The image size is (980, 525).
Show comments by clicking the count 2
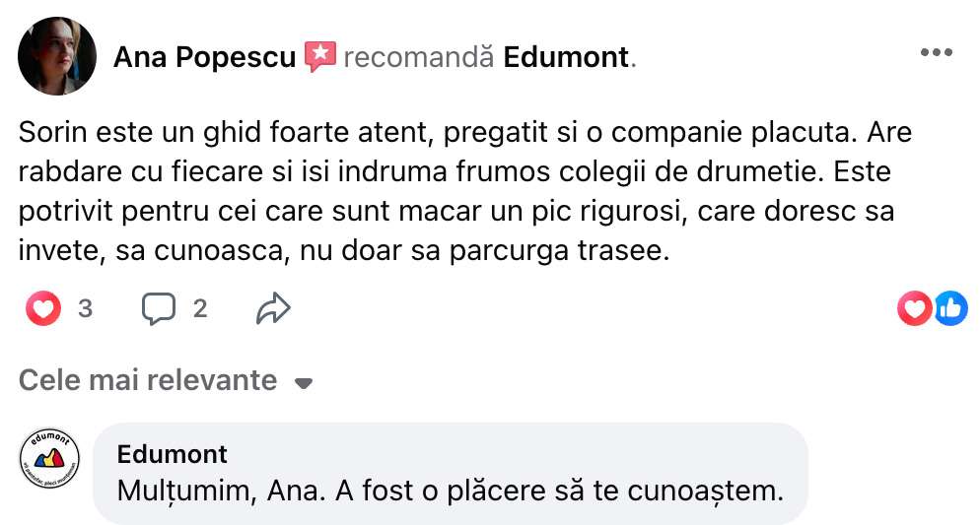coord(200,309)
